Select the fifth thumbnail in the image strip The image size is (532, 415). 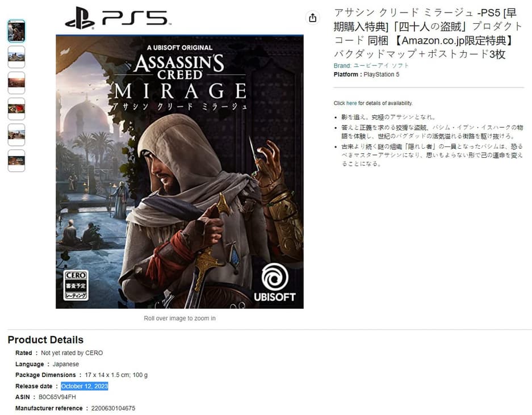click(x=16, y=135)
